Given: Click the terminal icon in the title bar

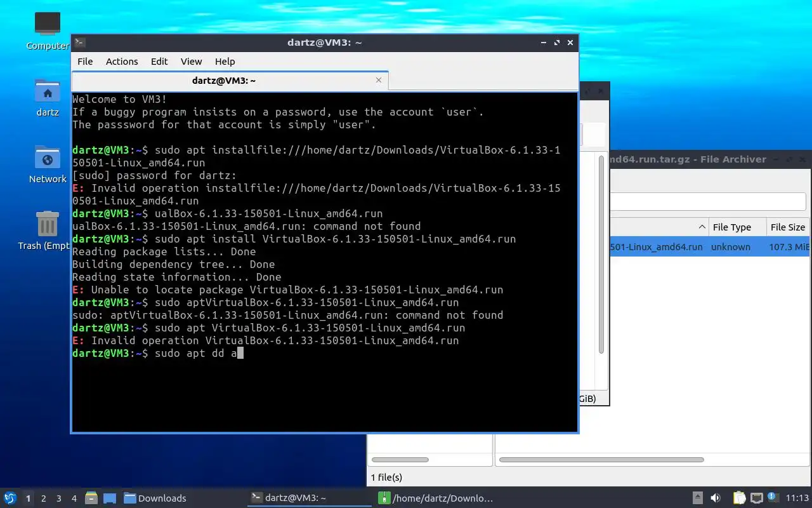Looking at the screenshot, I should coord(80,43).
